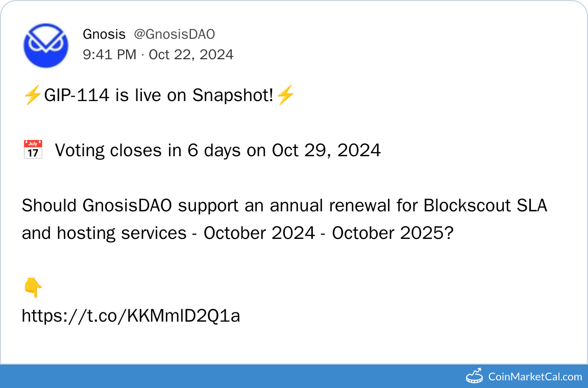Image resolution: width=588 pixels, height=388 pixels.
Task: Click the "Blockscout SLA" text
Action: [x=485, y=205]
